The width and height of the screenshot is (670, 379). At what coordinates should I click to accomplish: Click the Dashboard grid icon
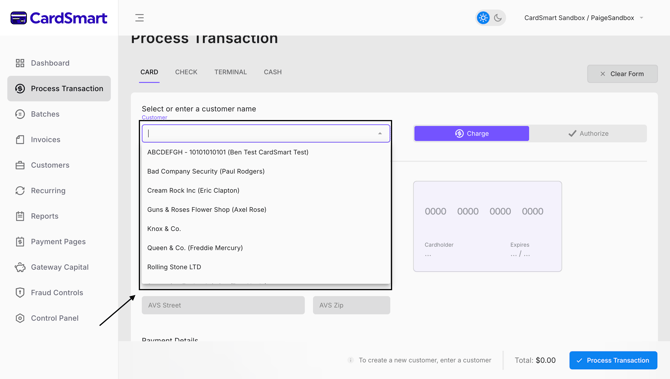pyautogui.click(x=20, y=63)
